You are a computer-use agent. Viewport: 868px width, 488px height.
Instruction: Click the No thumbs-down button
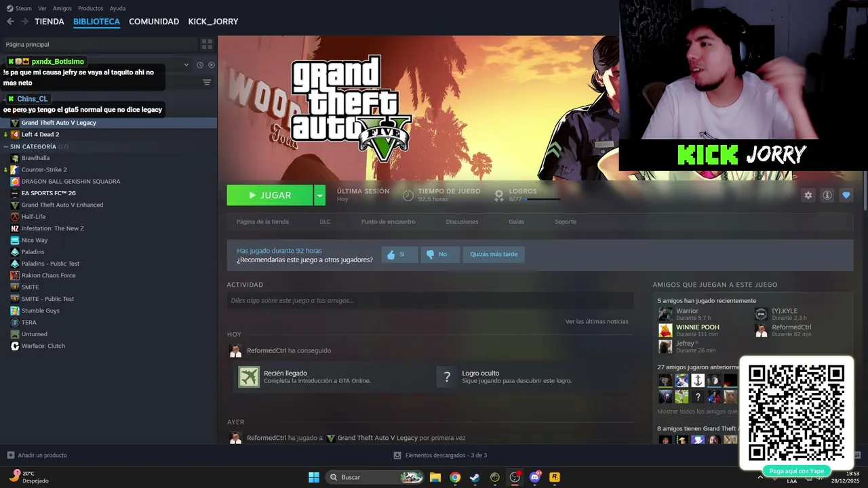point(440,254)
